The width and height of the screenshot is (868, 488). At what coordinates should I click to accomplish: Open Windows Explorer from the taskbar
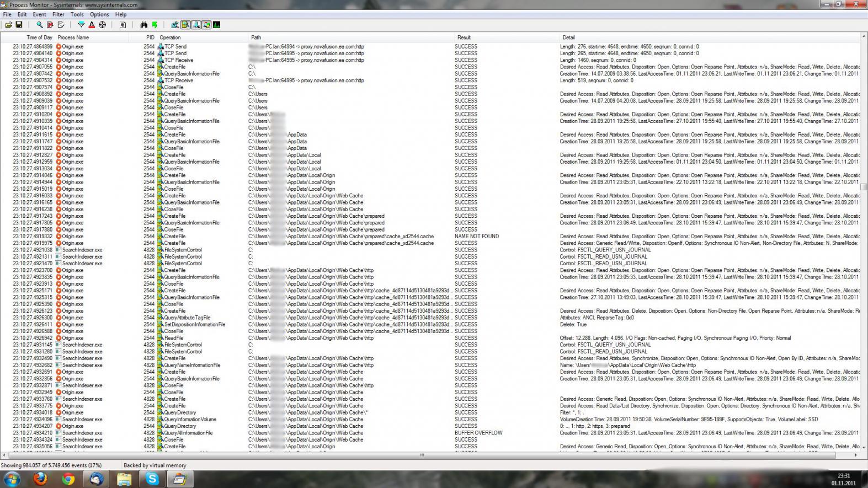pyautogui.click(x=124, y=479)
